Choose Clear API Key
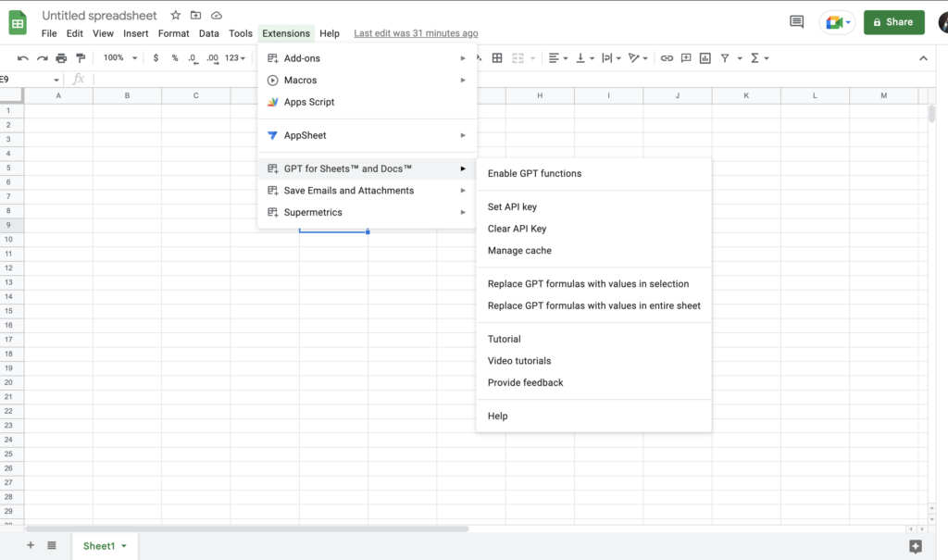 [x=593, y=229]
